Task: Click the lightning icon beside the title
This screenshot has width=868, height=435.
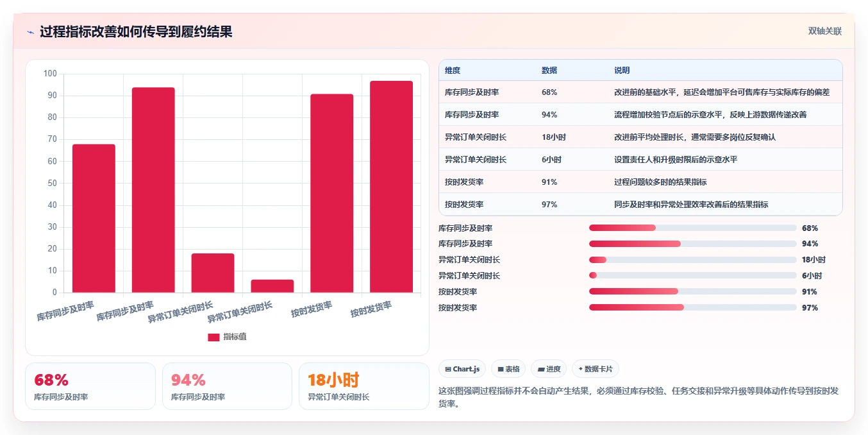Action: pyautogui.click(x=31, y=32)
